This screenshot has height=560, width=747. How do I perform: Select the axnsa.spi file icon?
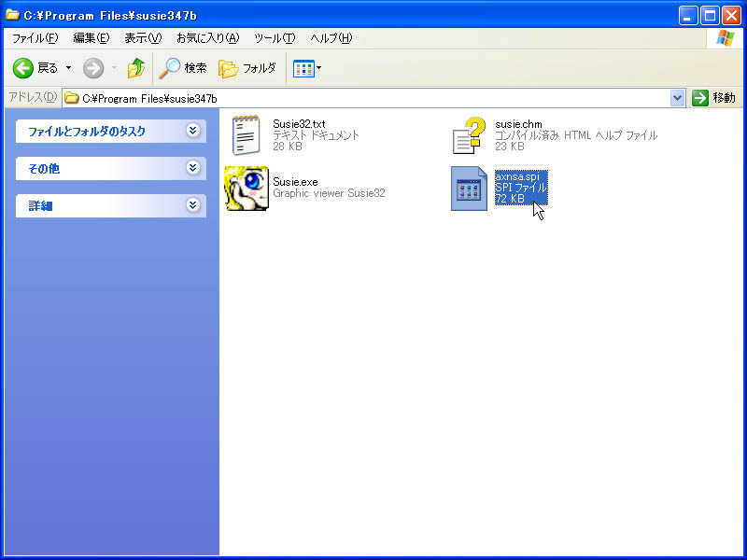click(x=470, y=189)
